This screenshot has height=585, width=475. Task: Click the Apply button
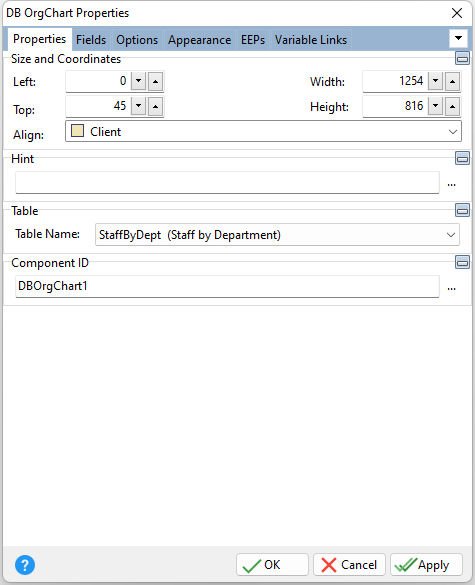(426, 565)
